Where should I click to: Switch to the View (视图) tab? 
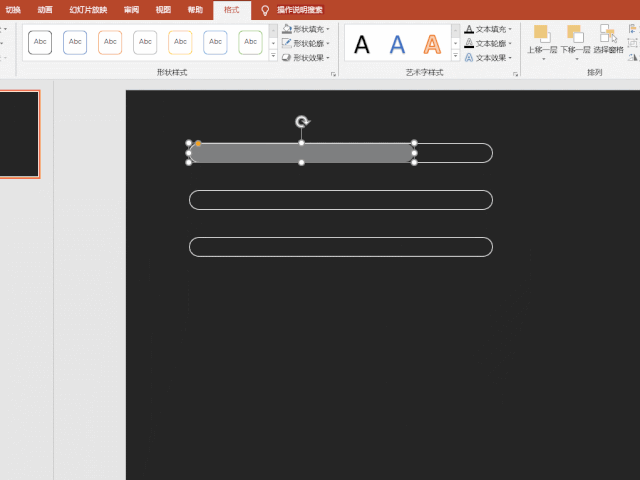tap(163, 9)
